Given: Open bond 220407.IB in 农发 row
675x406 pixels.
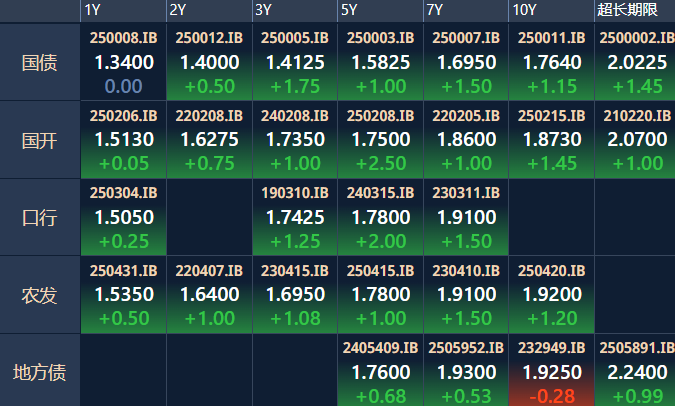Looking at the screenshot, I should coord(209,295).
